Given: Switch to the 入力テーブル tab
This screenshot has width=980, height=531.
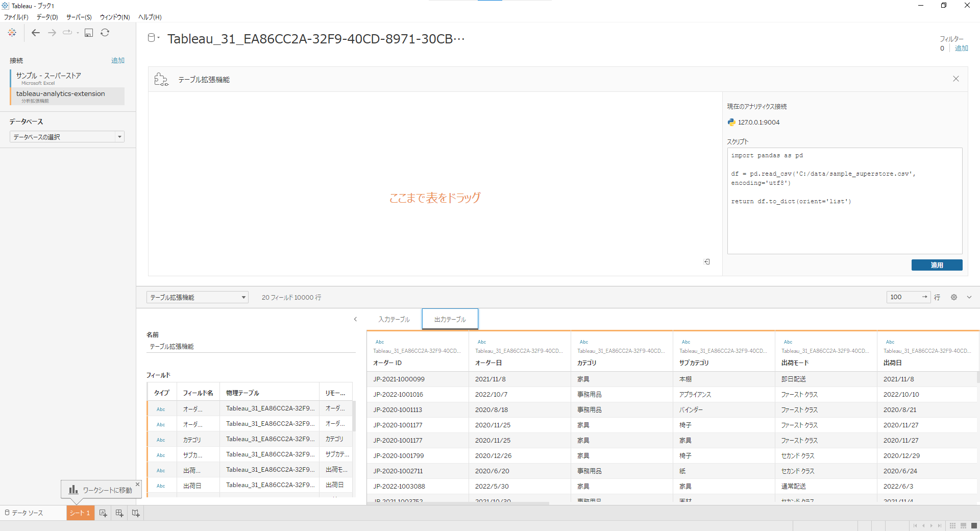Looking at the screenshot, I should pos(394,319).
